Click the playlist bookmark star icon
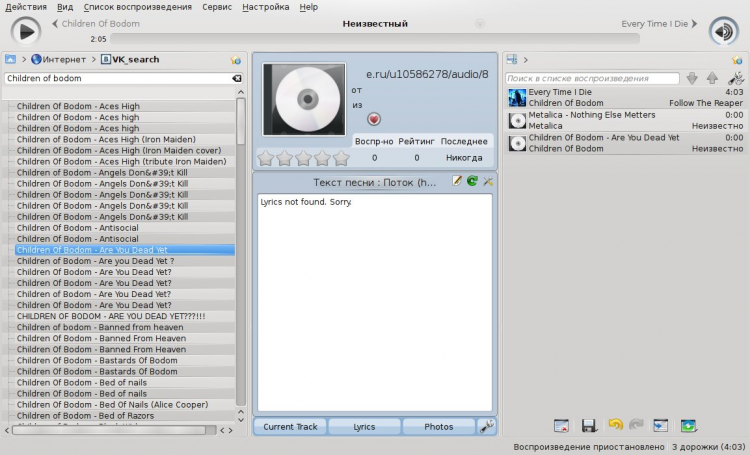Screen dimensions: 750x455 (x=737, y=60)
